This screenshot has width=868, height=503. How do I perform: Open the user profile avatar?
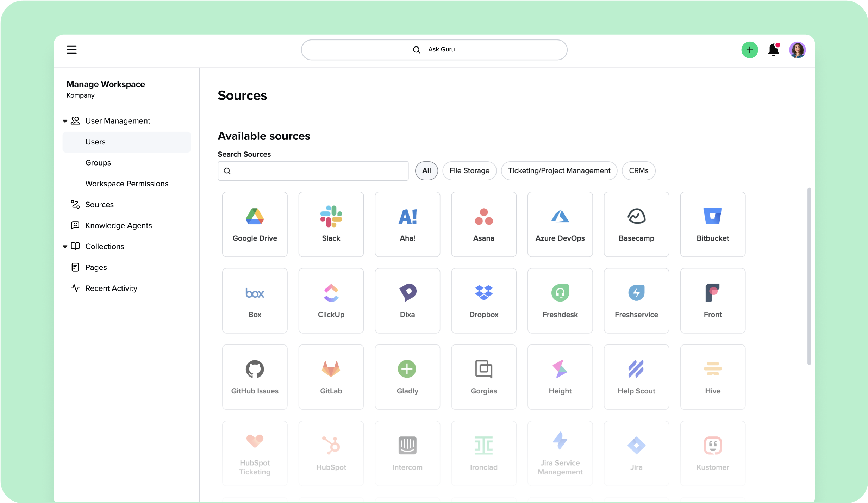(797, 50)
